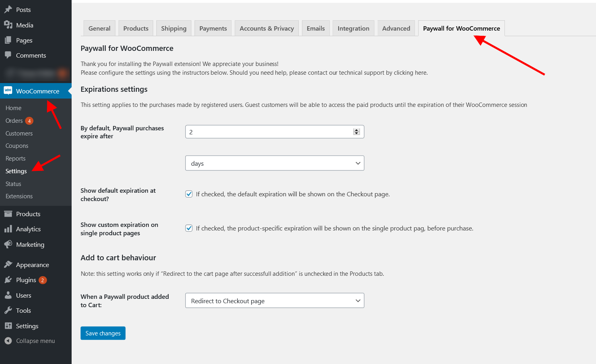Screen dimensions: 596x364
Task: Toggle Show custom expiration on product pages
Action: point(189,228)
